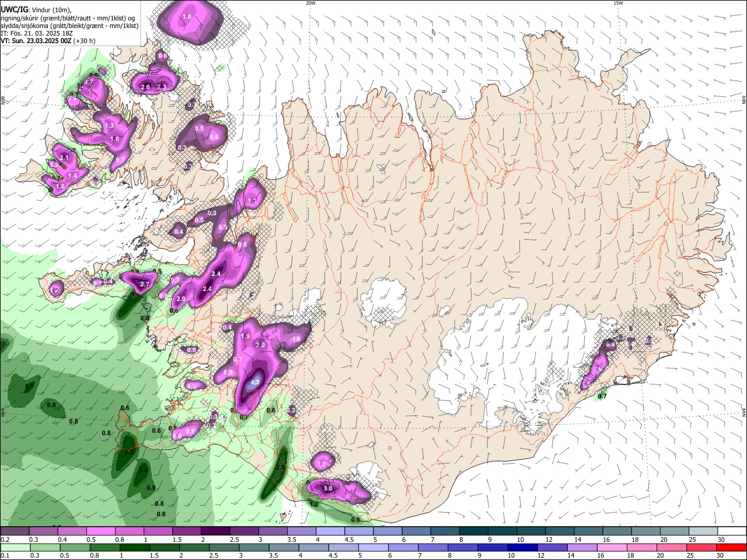
Task: Click the 0.1 label of rain legend
Action: point(5,556)
